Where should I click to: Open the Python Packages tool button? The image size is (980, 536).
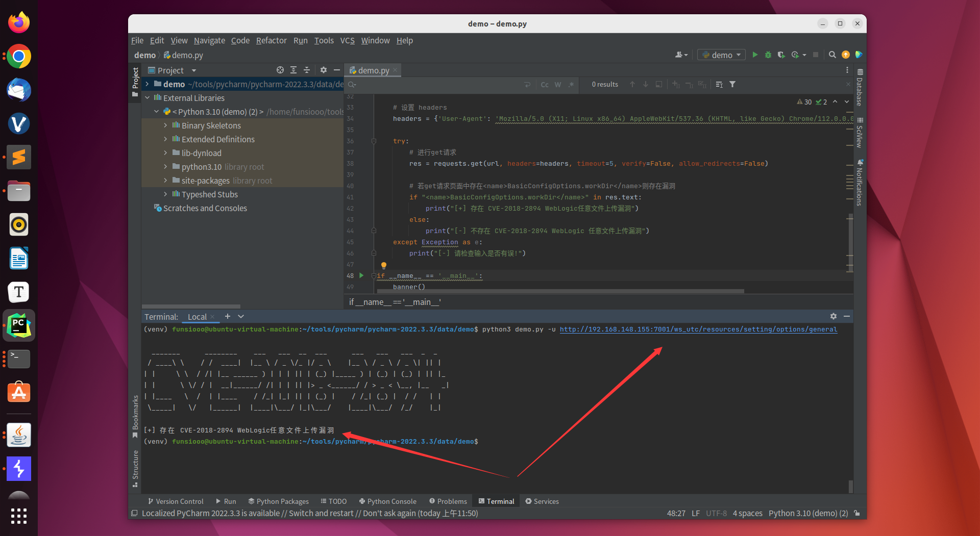[x=278, y=501]
